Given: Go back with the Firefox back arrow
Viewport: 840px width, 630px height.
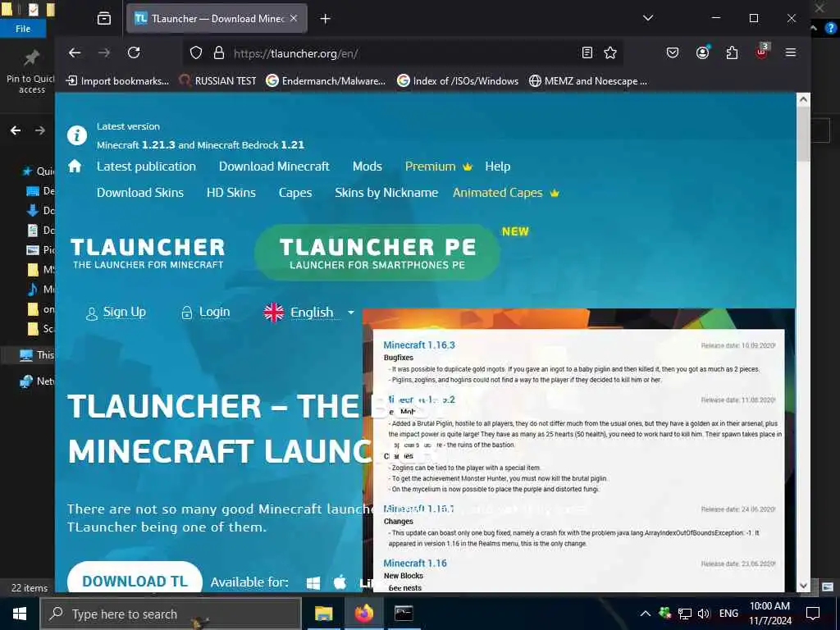Looking at the screenshot, I should [x=75, y=52].
